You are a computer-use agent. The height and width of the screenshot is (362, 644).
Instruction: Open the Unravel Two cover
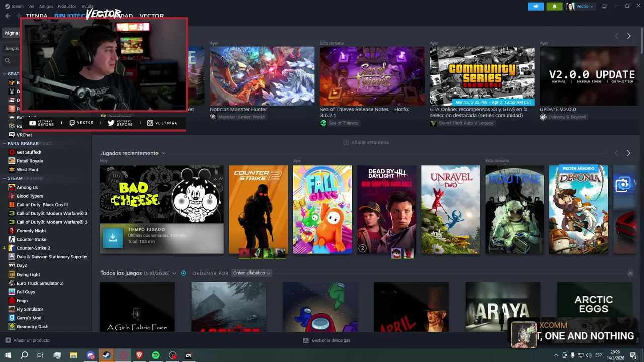[x=450, y=210]
